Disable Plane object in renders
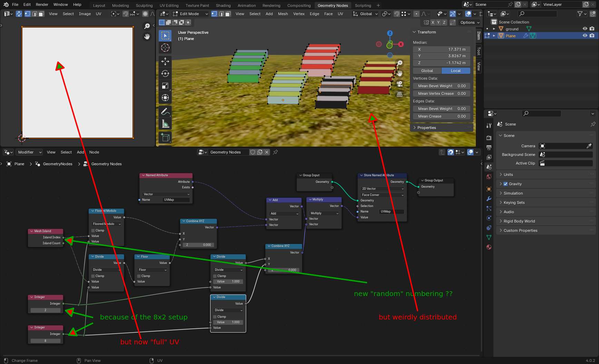This screenshot has height=364, width=599. click(592, 36)
